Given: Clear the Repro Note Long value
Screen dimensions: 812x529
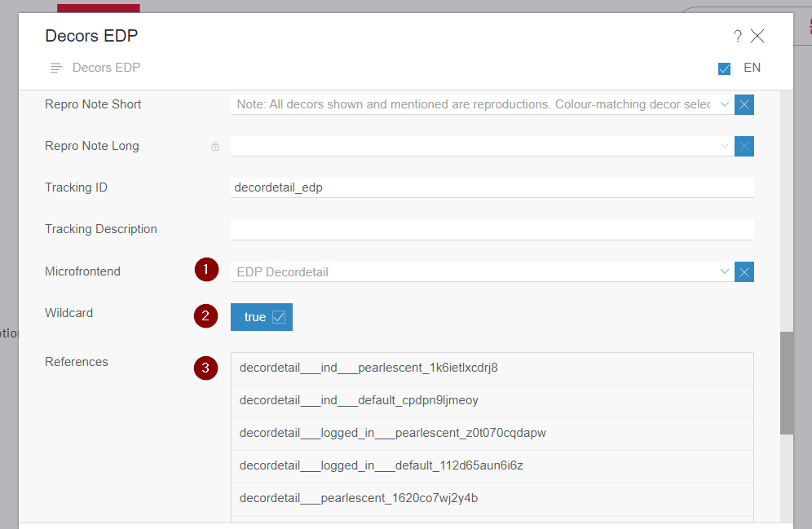Looking at the screenshot, I should click(744, 146).
